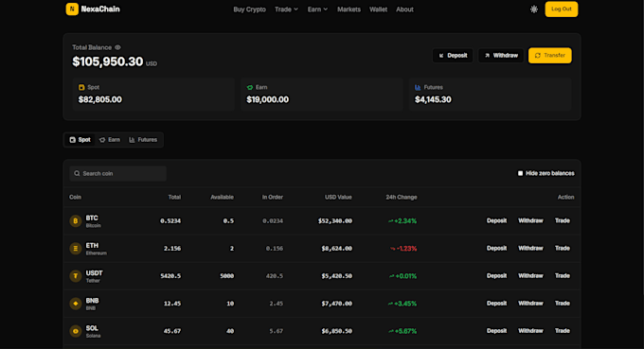Click the ETH coin icon
The height and width of the screenshot is (349, 644).
pos(75,249)
